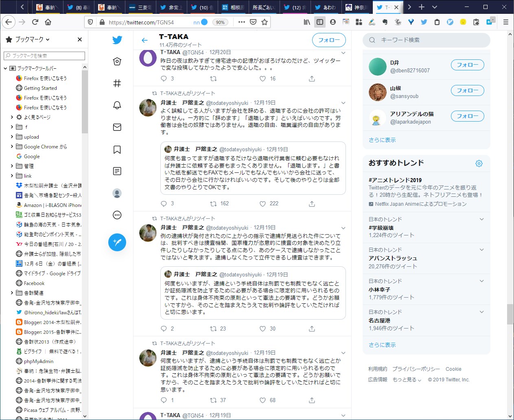This screenshot has height=420, width=514.
Task: Switch to 神奈川 browser tab
Action: 357,7
